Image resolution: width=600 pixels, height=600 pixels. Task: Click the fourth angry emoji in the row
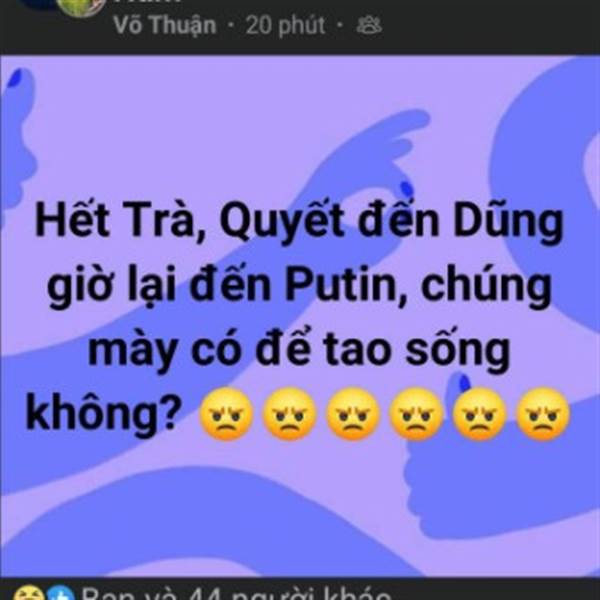(x=416, y=414)
